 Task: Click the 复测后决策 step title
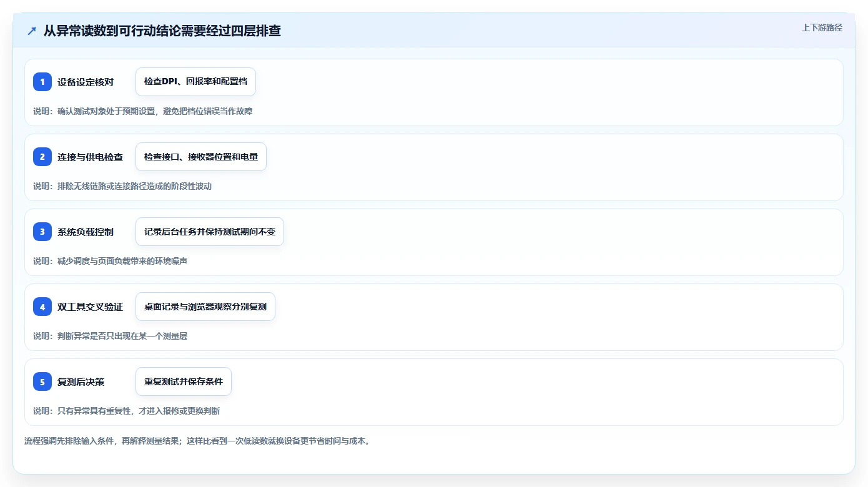click(x=81, y=381)
